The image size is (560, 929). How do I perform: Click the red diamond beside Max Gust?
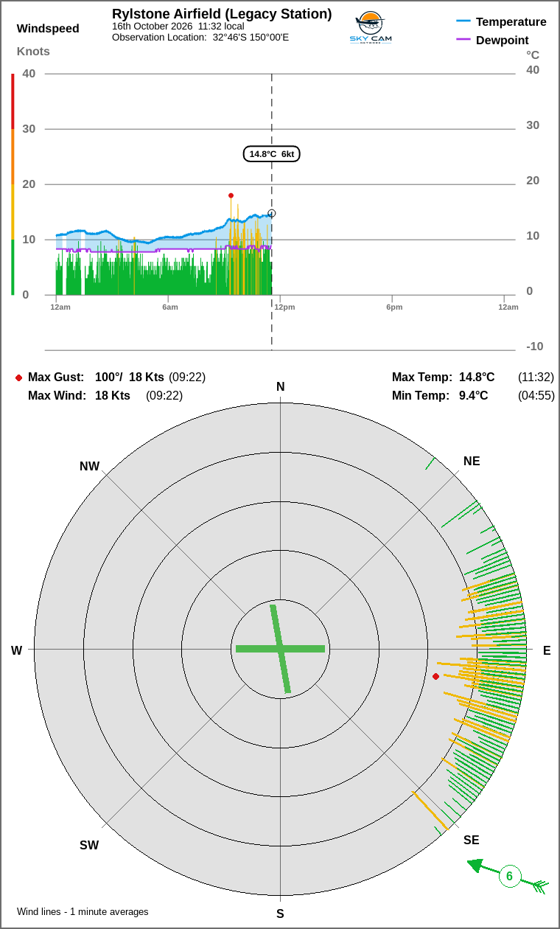point(18,377)
